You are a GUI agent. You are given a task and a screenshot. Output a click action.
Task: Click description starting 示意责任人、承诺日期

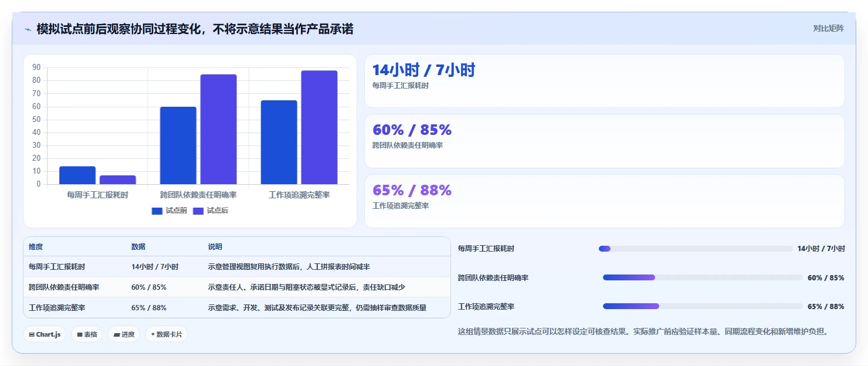(x=307, y=287)
